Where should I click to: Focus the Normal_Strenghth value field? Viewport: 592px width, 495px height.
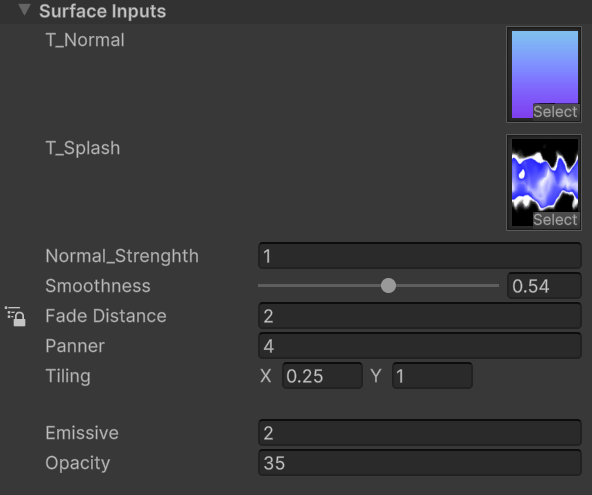pyautogui.click(x=420, y=256)
